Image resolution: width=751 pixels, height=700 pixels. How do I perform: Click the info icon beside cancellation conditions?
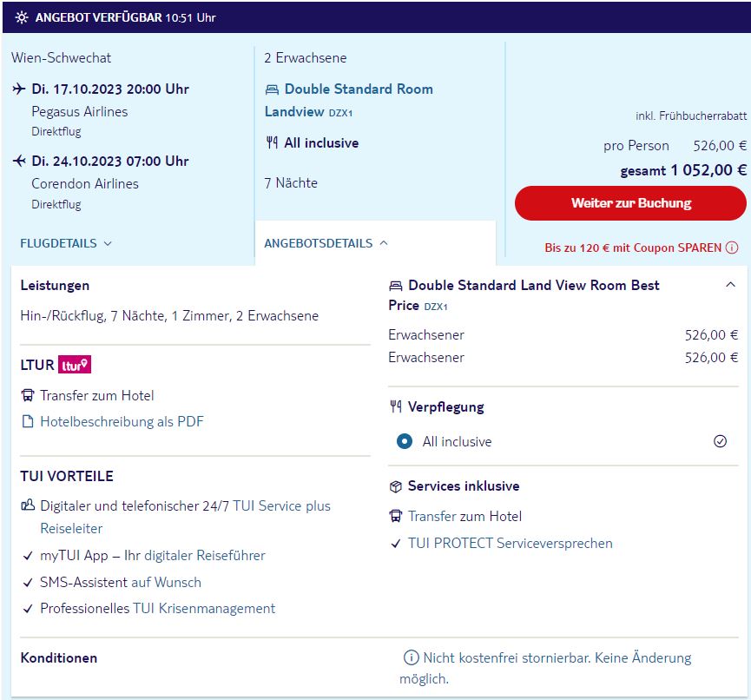coord(411,657)
